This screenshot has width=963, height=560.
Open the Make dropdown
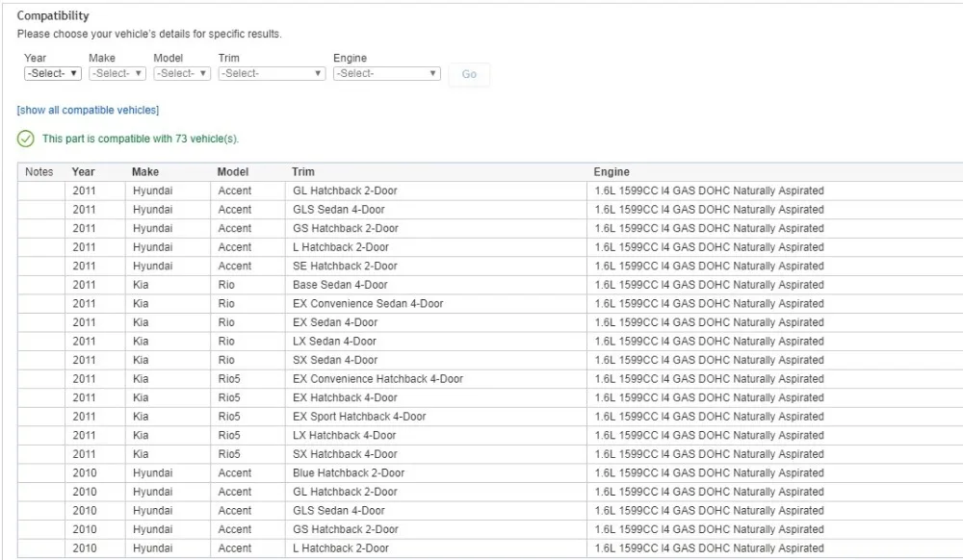point(117,73)
